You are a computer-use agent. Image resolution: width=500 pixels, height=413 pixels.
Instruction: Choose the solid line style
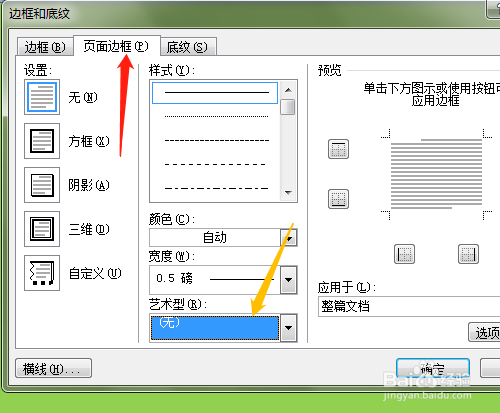click(x=215, y=93)
